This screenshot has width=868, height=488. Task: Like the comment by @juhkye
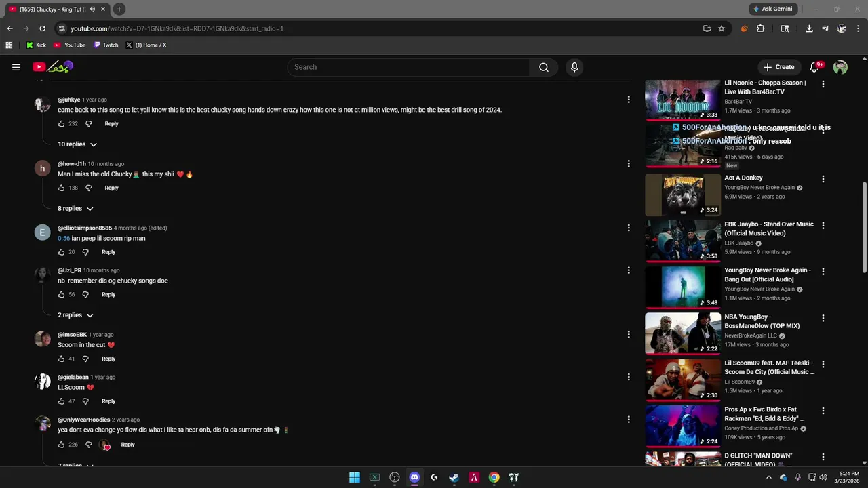point(61,124)
